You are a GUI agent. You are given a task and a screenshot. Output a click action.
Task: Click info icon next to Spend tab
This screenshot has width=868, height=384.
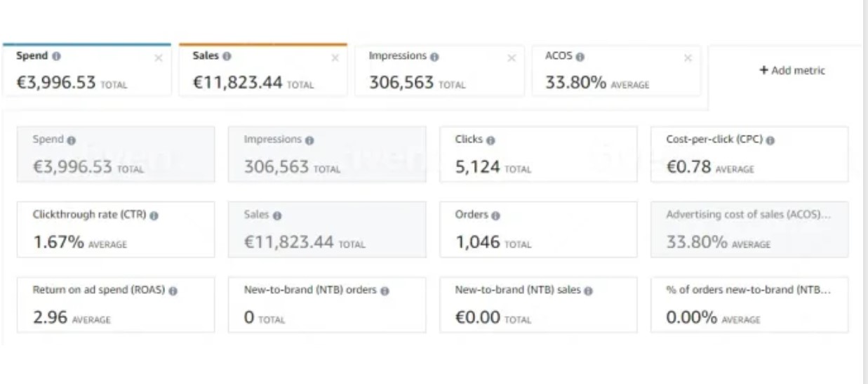point(57,56)
